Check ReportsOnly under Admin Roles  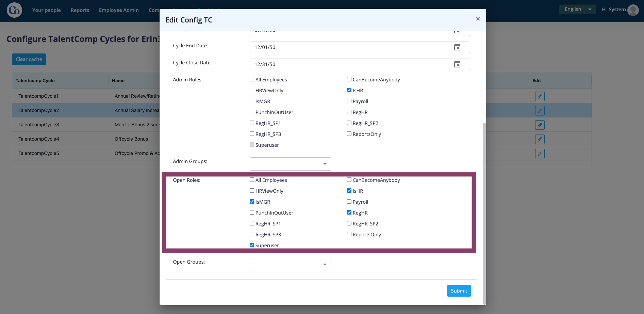coord(349,134)
